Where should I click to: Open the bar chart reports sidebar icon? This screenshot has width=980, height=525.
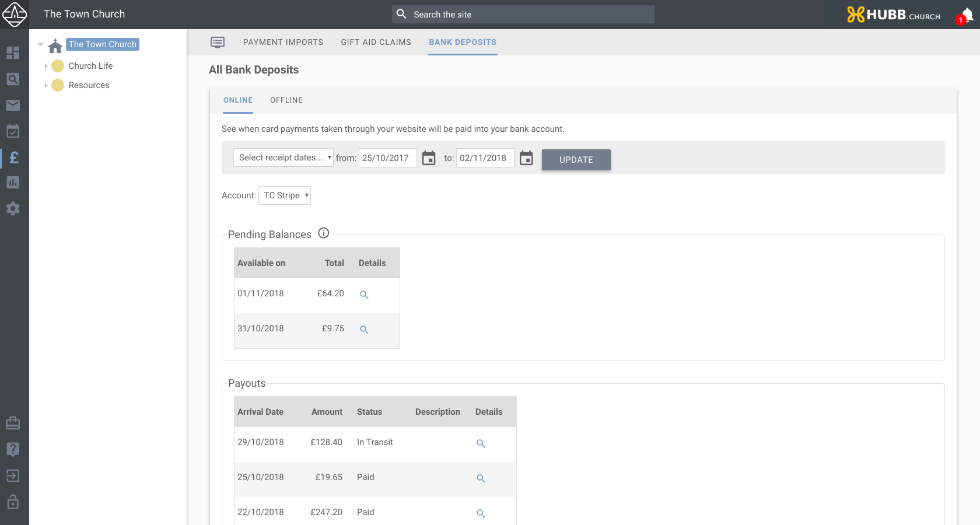(13, 183)
